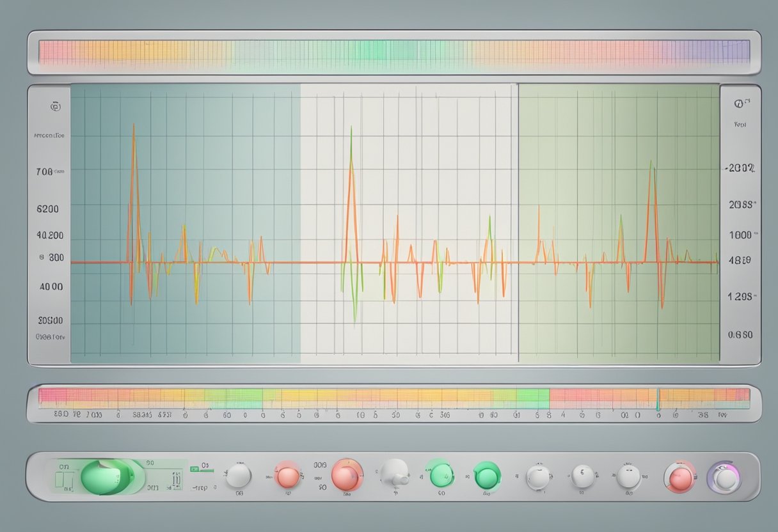Click the tall orange spike in the green chart zone
Screen dimensions: 778x532
(653, 211)
